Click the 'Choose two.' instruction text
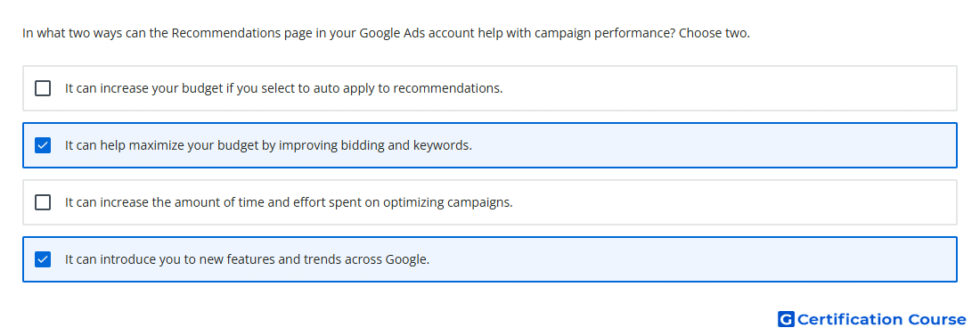Viewport: 980px width, 336px height. (x=715, y=33)
